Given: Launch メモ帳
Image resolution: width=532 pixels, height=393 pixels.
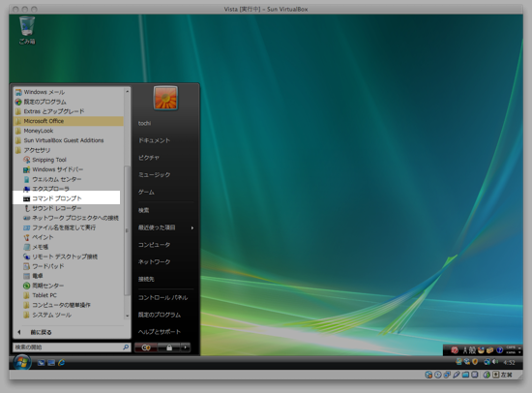Looking at the screenshot, I should pos(69,247).
